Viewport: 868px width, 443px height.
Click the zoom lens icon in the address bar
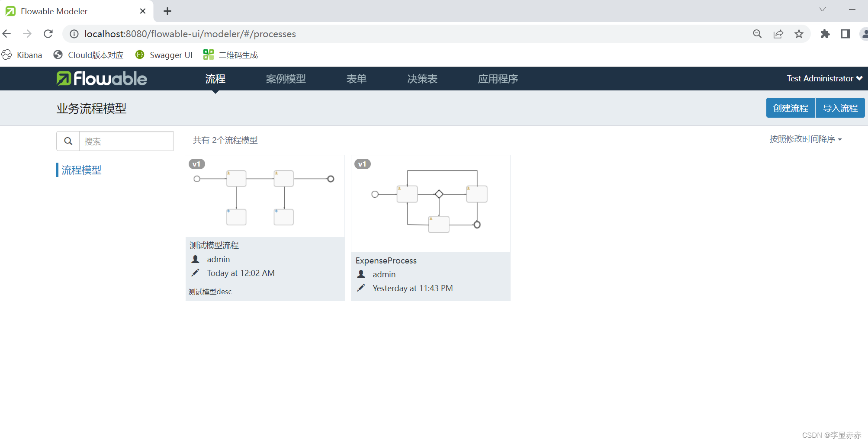pyautogui.click(x=757, y=34)
